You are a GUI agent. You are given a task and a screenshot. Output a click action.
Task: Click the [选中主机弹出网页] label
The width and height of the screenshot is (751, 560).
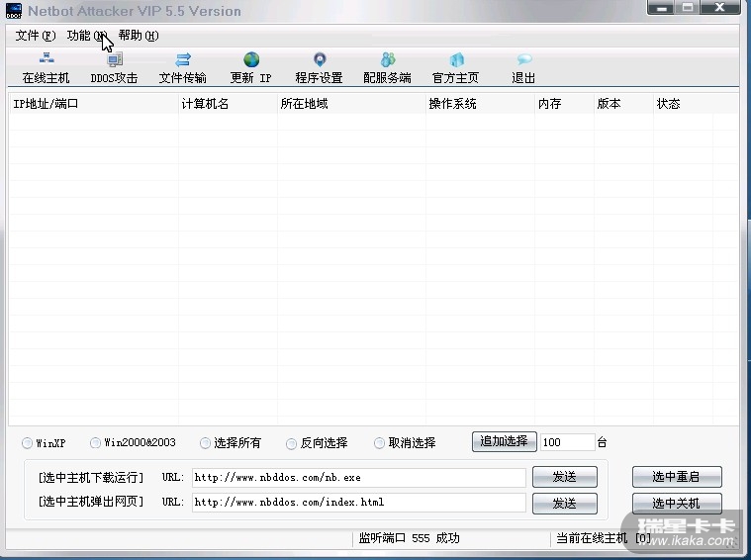pyautogui.click(x=90, y=502)
